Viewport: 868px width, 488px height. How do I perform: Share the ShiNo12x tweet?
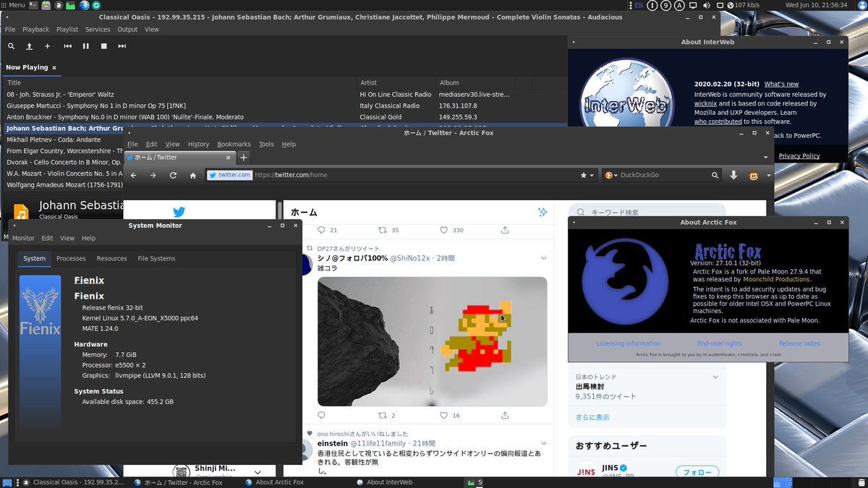click(505, 415)
